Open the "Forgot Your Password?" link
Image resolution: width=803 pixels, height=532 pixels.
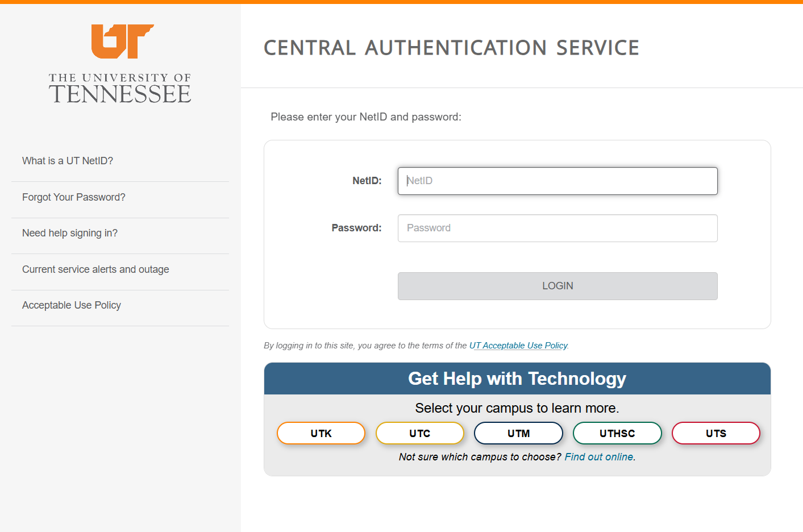pos(74,197)
